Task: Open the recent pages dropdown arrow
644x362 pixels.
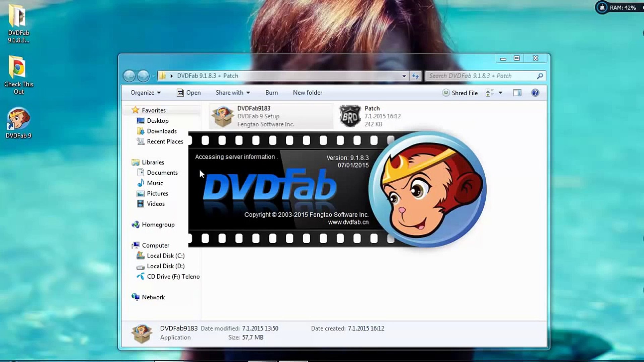Action: 153,76
